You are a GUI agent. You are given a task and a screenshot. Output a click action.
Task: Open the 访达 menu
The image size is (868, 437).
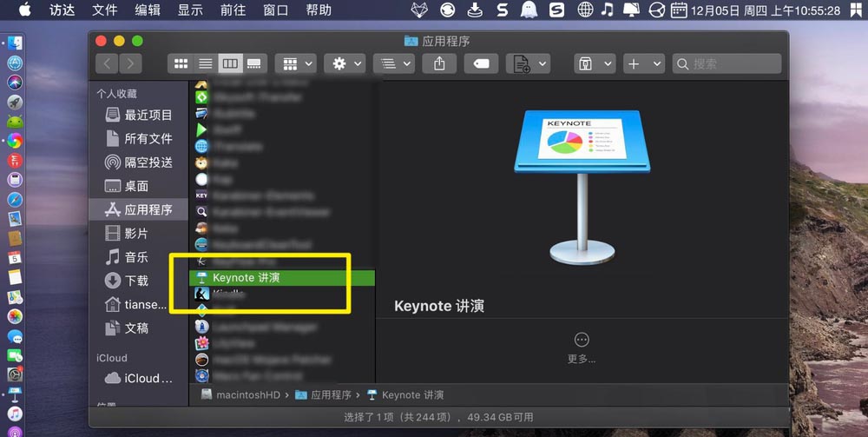click(62, 10)
